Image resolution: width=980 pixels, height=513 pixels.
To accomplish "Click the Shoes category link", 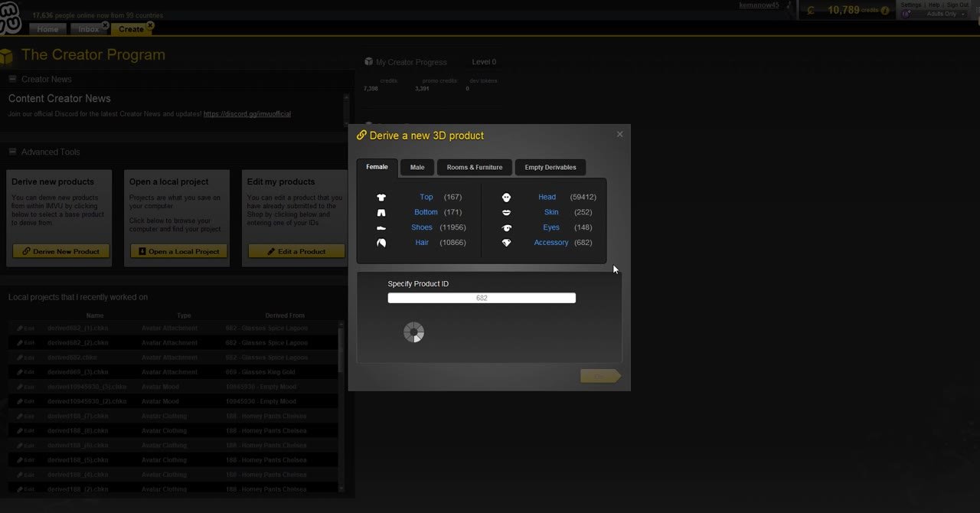I will pyautogui.click(x=422, y=227).
